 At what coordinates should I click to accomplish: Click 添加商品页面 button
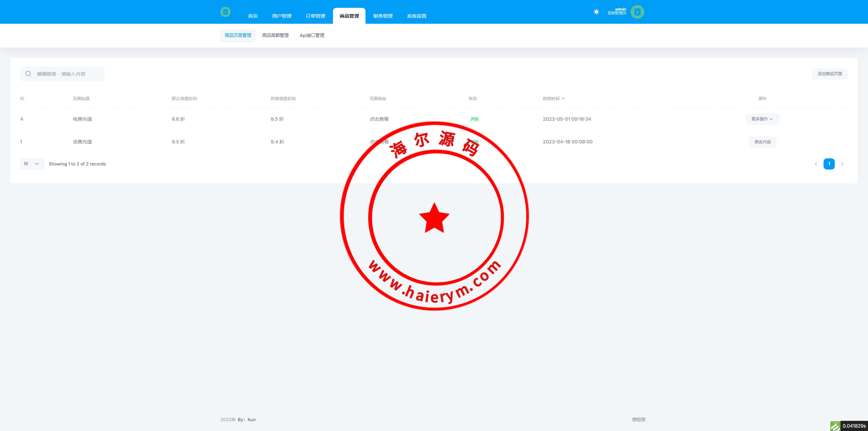[x=829, y=74]
